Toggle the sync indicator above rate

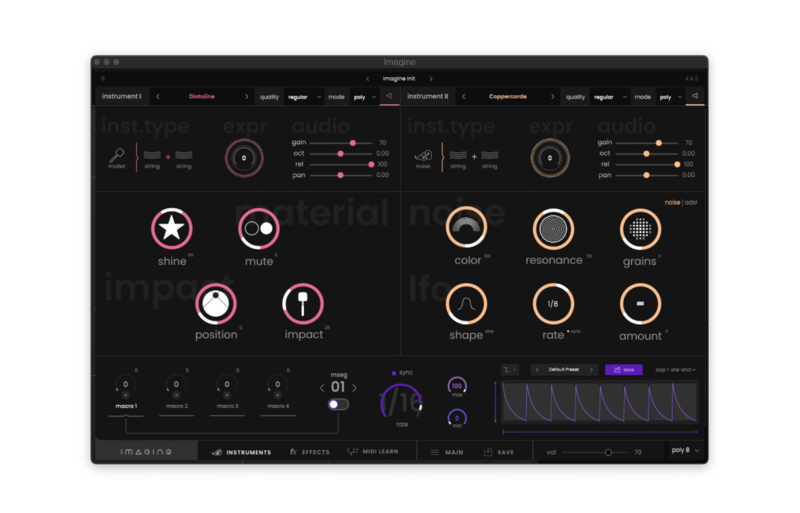[x=393, y=372]
